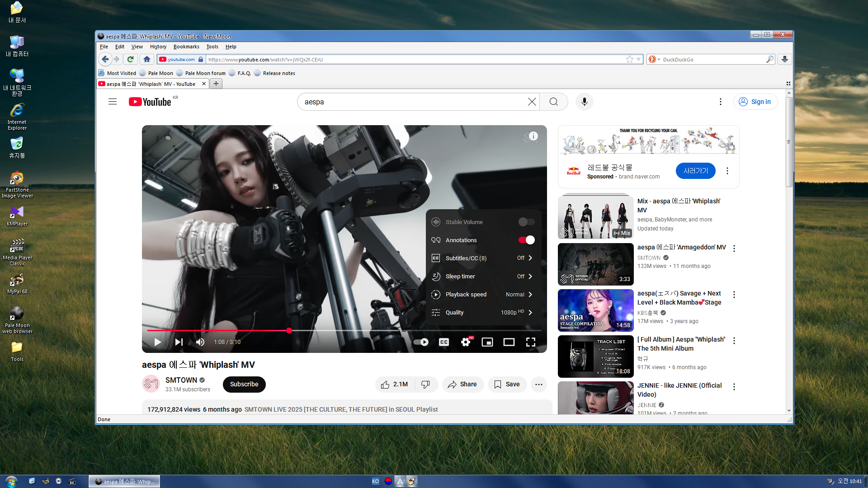Viewport: 868px width, 488px height.
Task: Open the Playback speed options
Action: (x=483, y=294)
